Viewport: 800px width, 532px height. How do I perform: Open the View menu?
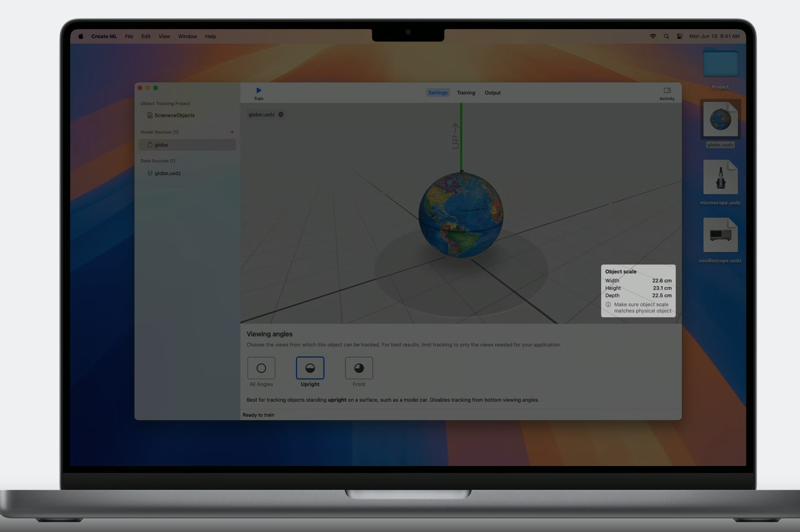[164, 36]
